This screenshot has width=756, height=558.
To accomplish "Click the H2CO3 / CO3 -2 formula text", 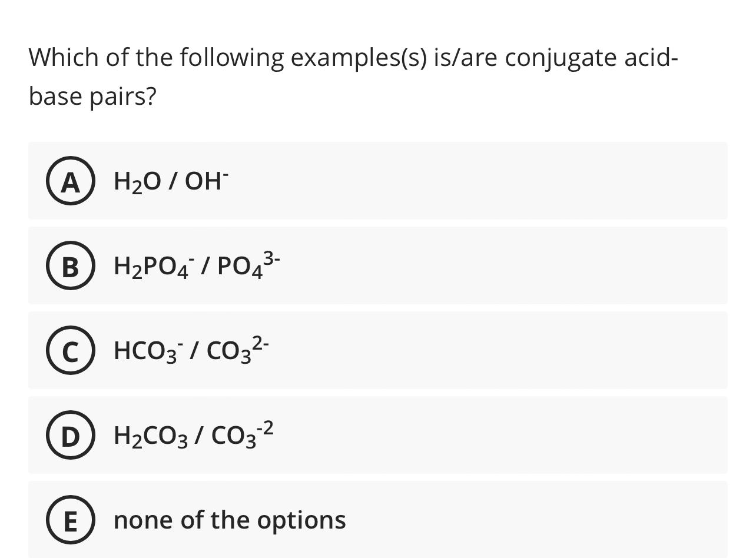I will pos(193,435).
